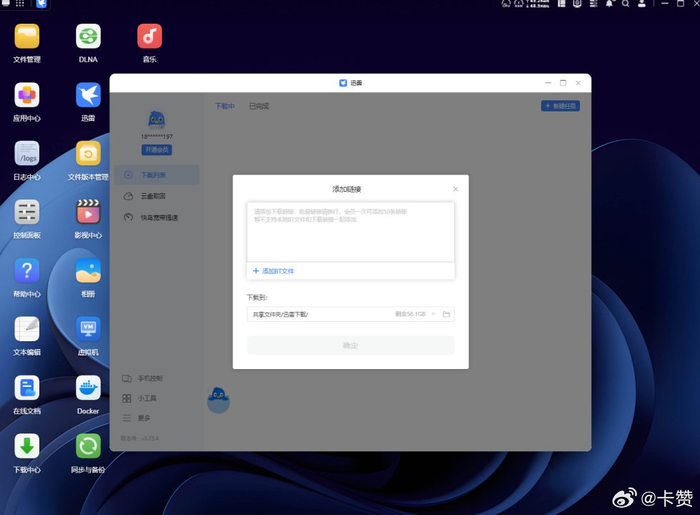The height and width of the screenshot is (515, 700).
Task: Launch the 文本编辑 app
Action: (27, 329)
